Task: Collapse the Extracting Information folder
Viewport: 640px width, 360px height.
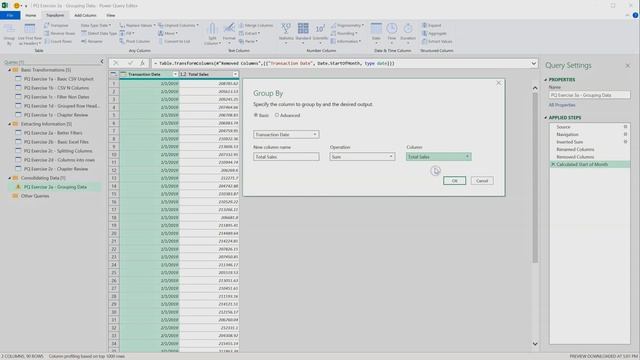Action: [9, 124]
